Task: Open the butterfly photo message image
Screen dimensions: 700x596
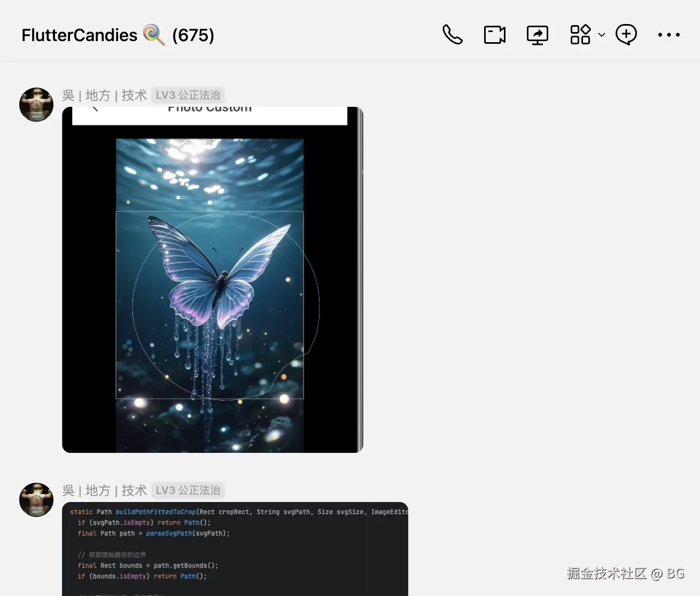Action: coord(213,280)
